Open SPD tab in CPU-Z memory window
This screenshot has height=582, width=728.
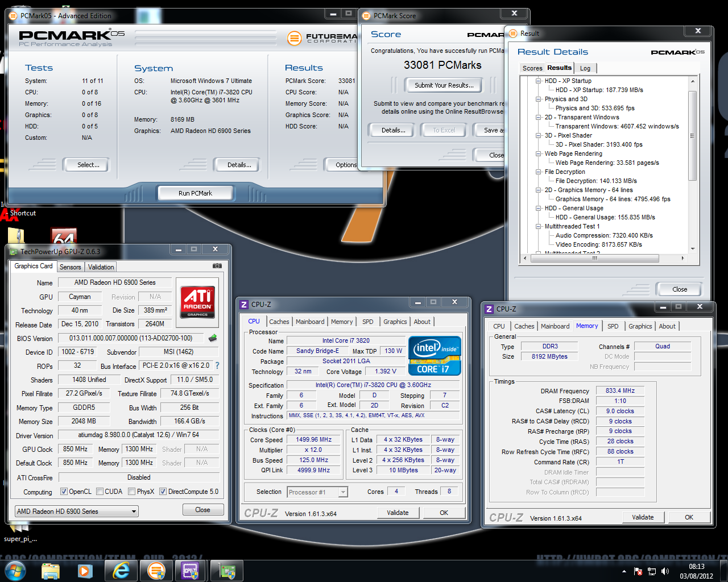[613, 326]
